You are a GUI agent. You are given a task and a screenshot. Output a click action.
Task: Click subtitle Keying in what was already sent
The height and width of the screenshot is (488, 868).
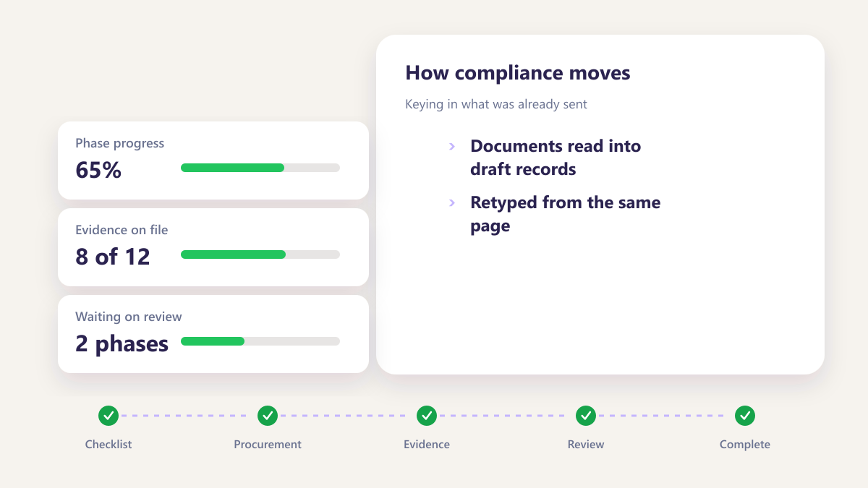point(496,104)
